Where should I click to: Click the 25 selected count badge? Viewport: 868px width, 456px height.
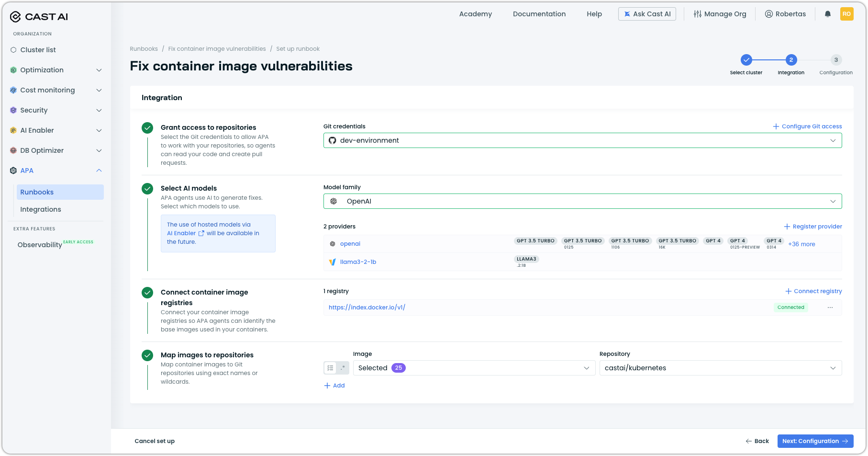click(x=399, y=368)
